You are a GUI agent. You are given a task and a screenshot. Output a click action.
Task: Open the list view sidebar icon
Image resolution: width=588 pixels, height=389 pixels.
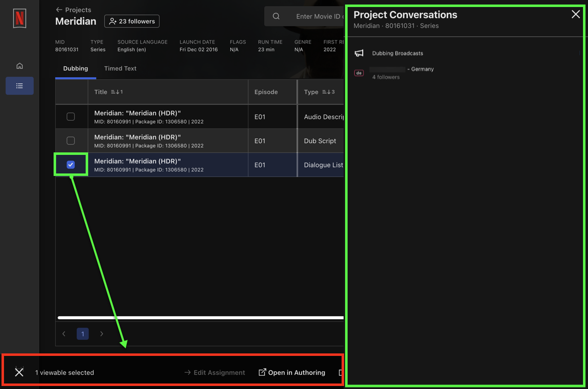20,86
